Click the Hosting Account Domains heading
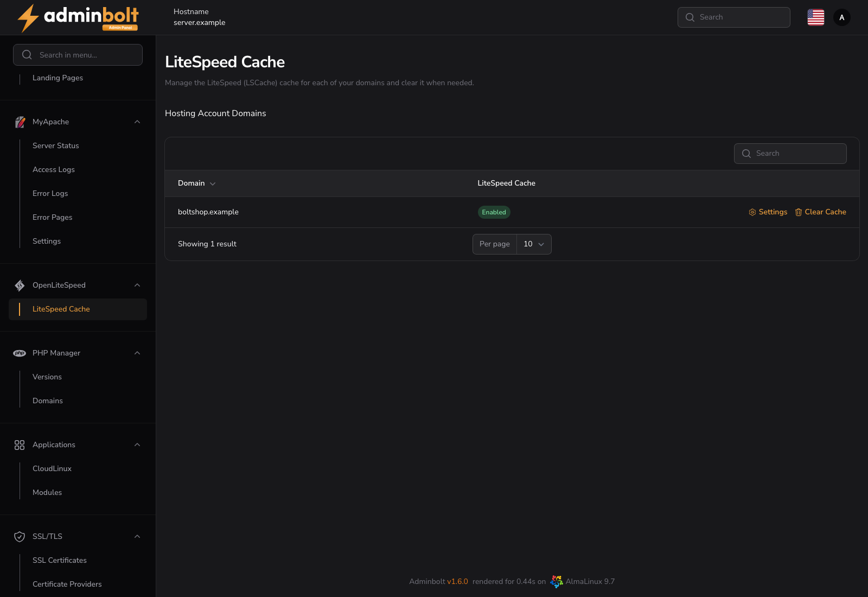Image resolution: width=868 pixels, height=597 pixels. [x=215, y=113]
